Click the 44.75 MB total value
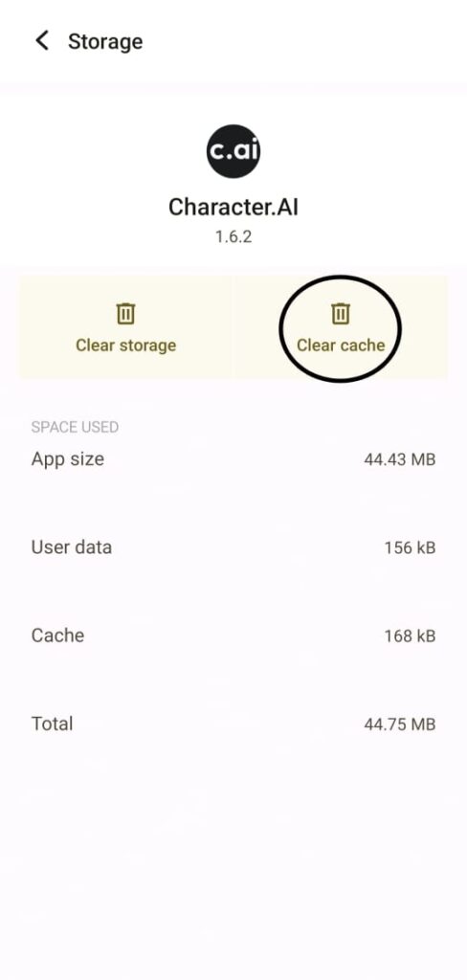 point(399,724)
